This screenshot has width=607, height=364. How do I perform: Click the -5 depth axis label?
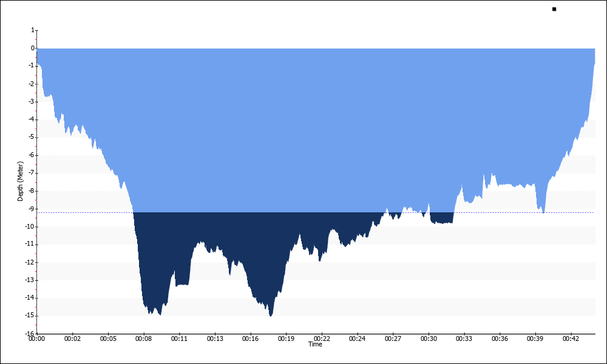coord(32,137)
